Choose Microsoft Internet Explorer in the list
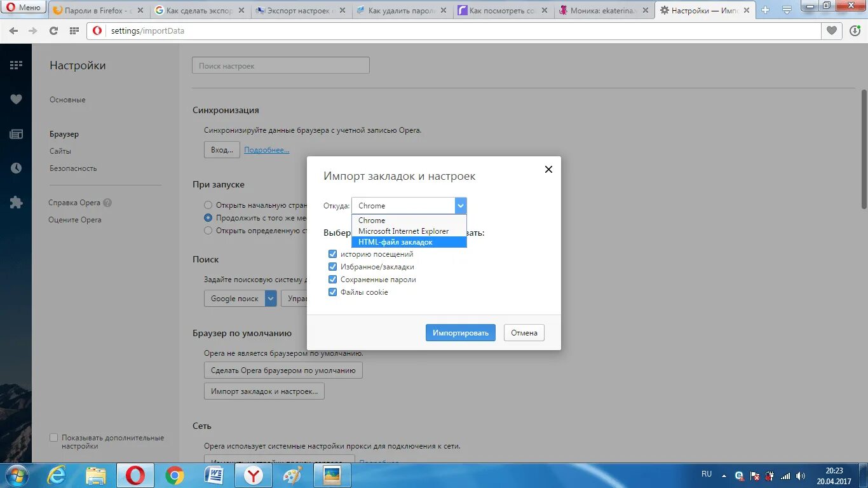The image size is (868, 488). click(409, 231)
